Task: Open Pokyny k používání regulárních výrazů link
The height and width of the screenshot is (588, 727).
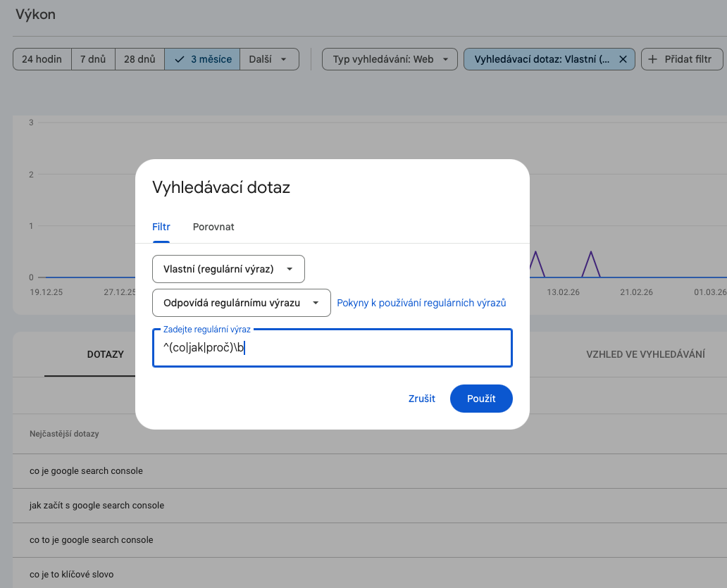Action: coord(421,303)
